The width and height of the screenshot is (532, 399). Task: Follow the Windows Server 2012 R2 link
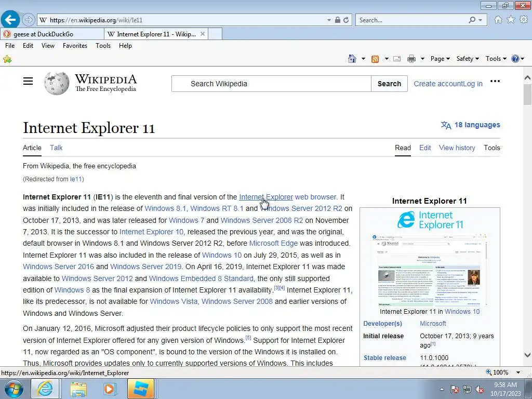301,208
